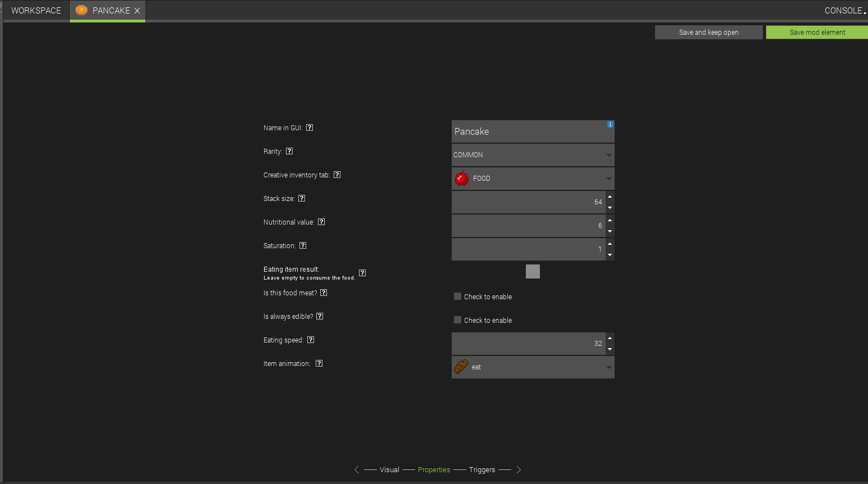Open help for the Rarity setting
Image resolution: width=868 pixels, height=484 pixels.
[289, 150]
